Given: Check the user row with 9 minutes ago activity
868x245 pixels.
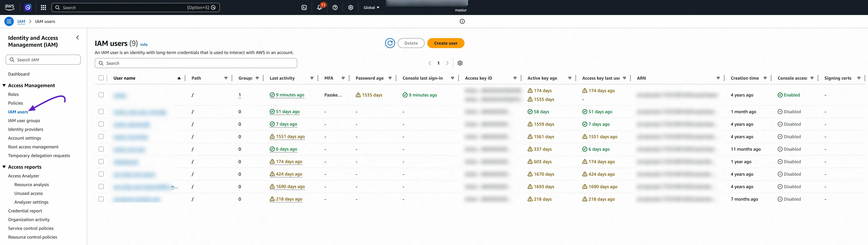Looking at the screenshot, I should [101, 95].
